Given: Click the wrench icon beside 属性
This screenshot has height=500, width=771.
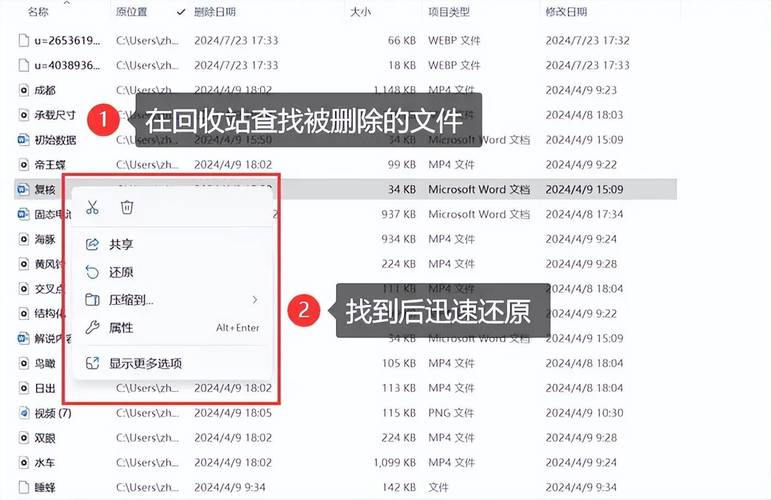Looking at the screenshot, I should point(92,327).
